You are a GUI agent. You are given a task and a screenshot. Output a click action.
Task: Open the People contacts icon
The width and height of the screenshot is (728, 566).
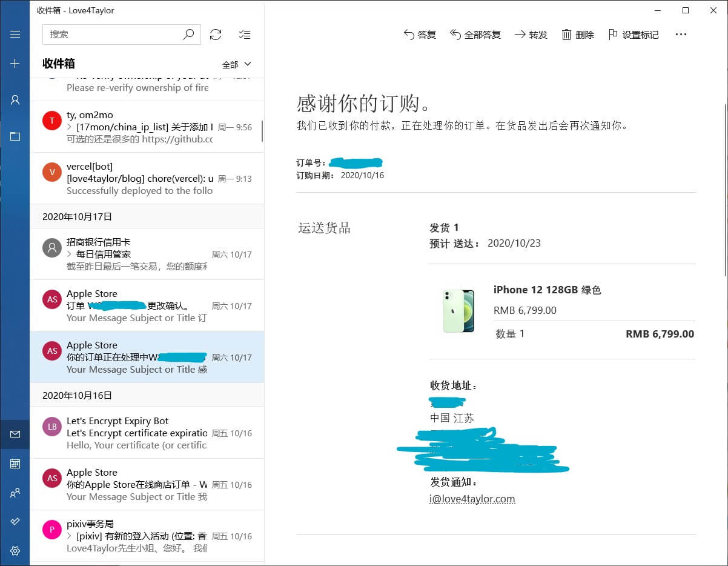pos(15,493)
